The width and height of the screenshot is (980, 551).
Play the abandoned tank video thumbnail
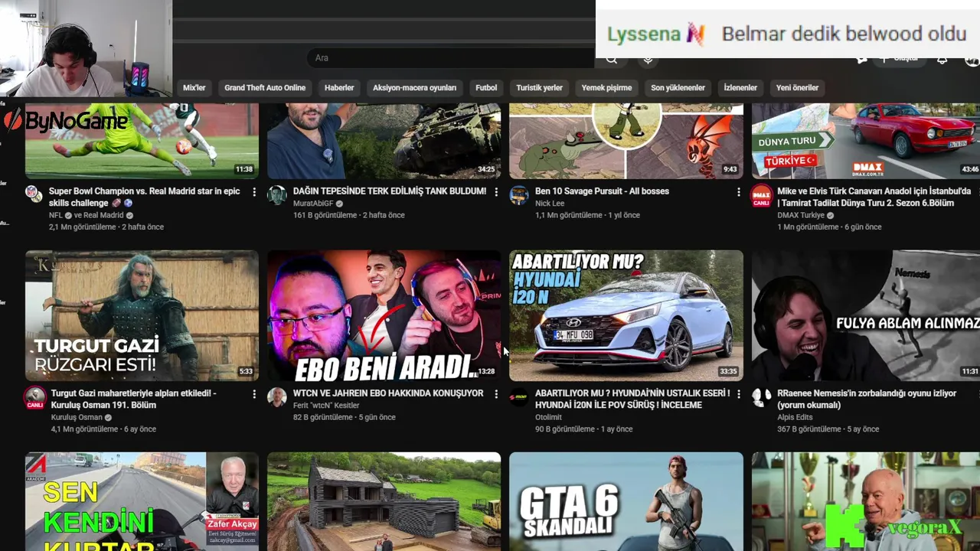pos(384,140)
